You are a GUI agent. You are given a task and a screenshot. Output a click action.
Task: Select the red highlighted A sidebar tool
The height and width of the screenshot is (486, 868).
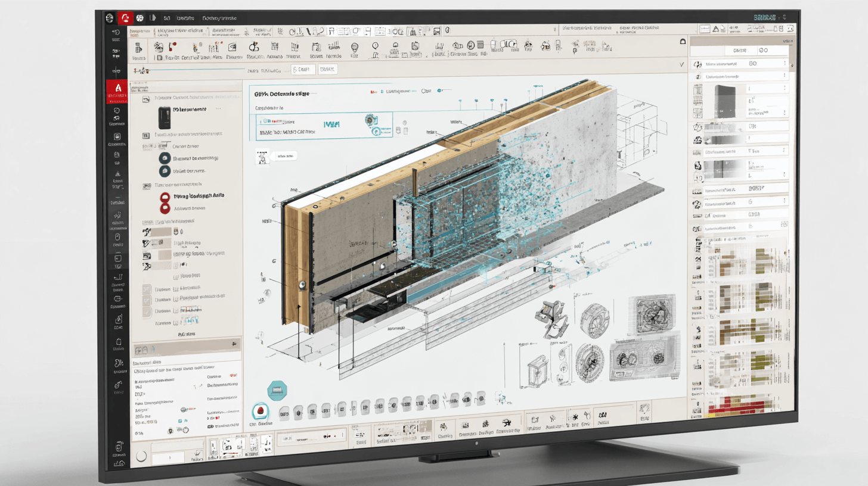coord(117,91)
